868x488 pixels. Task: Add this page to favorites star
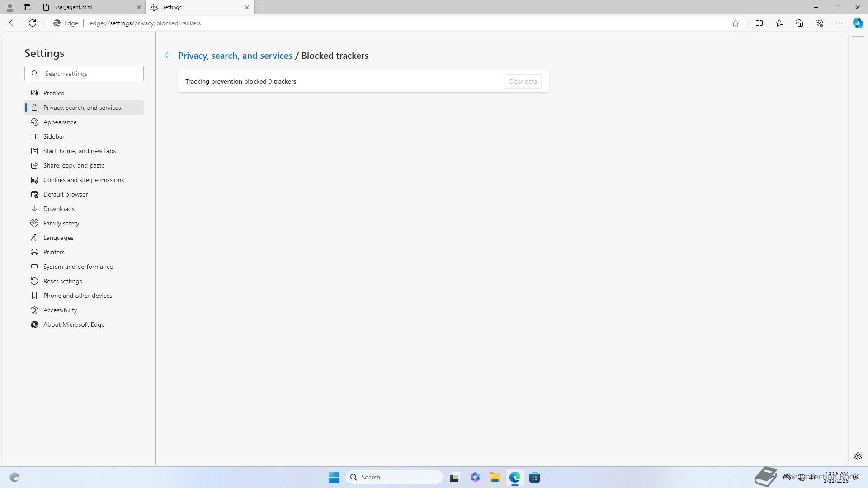tap(736, 23)
